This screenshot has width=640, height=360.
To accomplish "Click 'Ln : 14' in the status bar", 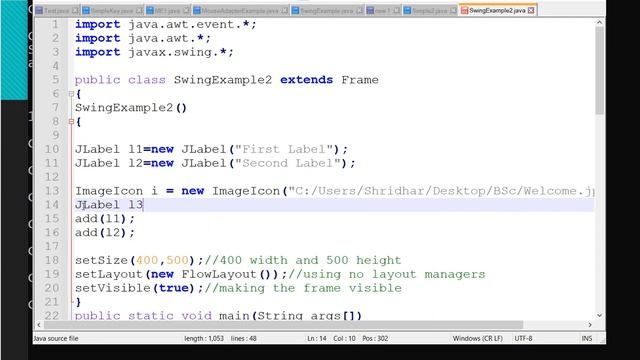I will [317, 338].
